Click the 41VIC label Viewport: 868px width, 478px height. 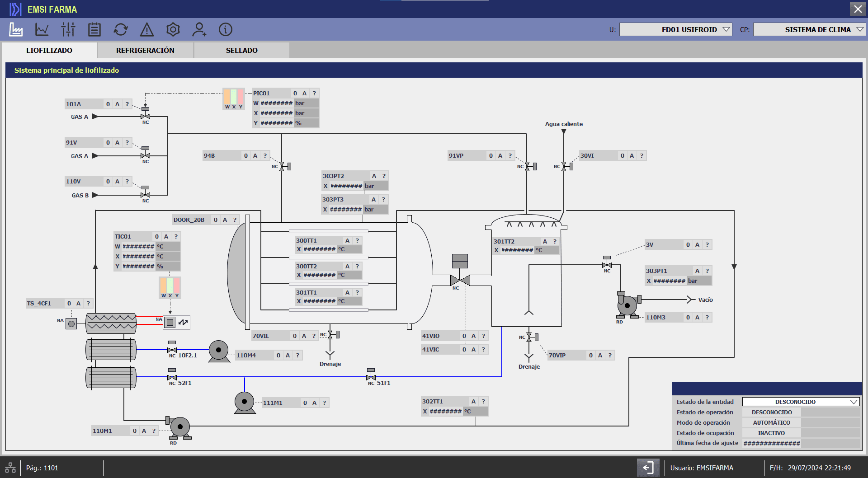(x=431, y=349)
